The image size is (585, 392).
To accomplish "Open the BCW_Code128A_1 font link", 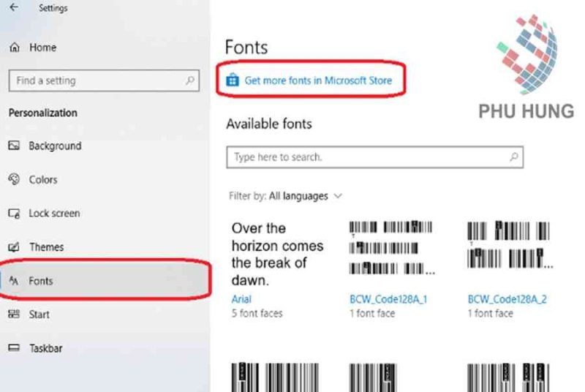I will click(388, 299).
